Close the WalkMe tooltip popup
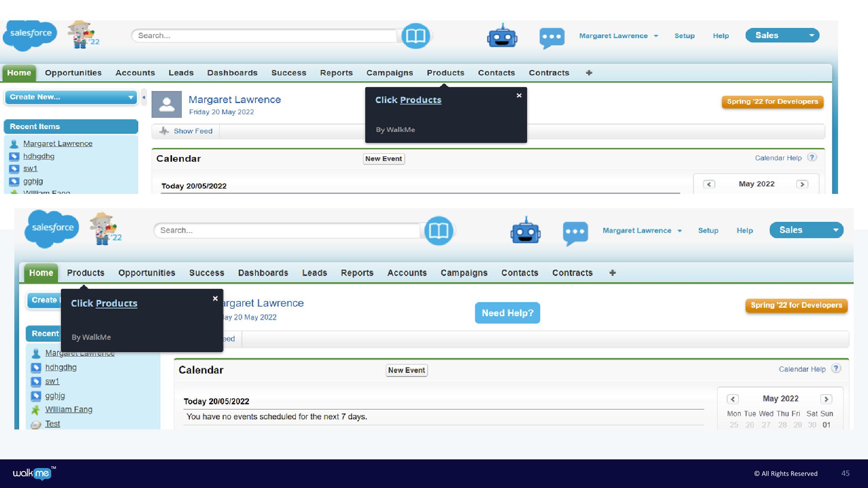Screen dimensions: 868x488 519,95
